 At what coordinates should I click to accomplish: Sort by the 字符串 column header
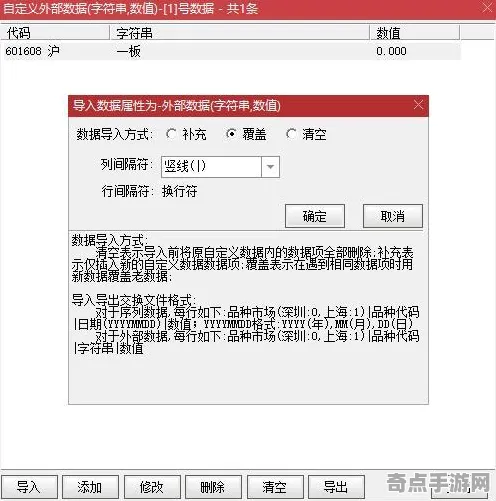coord(239,33)
